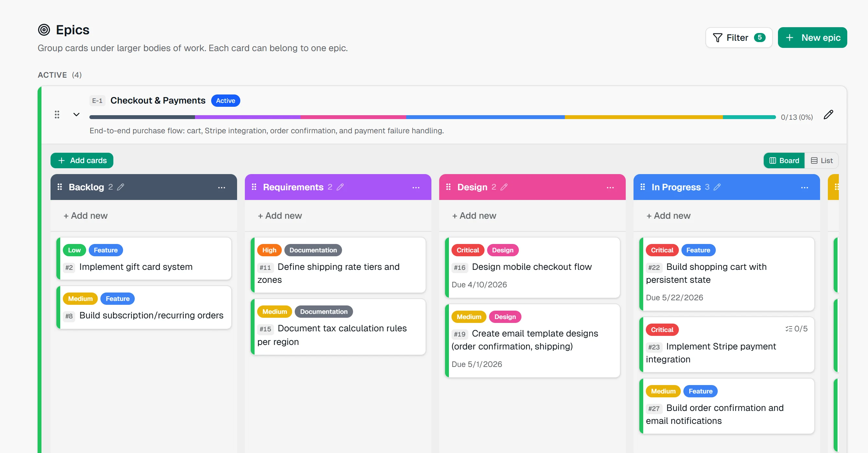The image size is (868, 453).
Task: Click Due 5/1/2026 date on card #19
Action: (476, 364)
